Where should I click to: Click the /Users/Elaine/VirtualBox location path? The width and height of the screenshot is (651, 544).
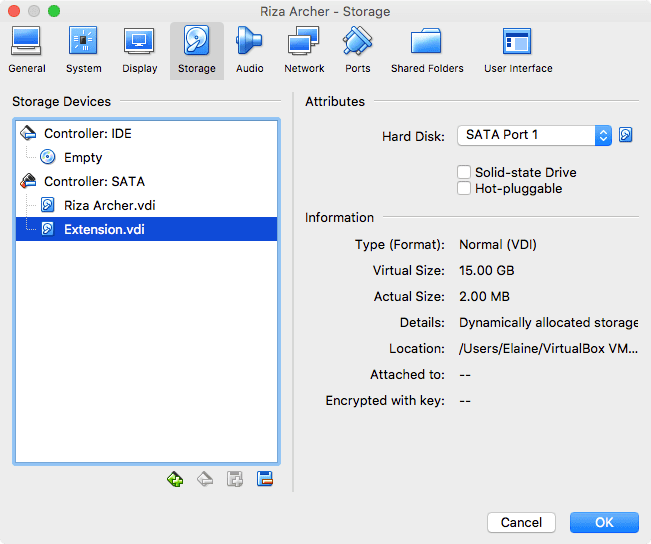click(x=548, y=348)
